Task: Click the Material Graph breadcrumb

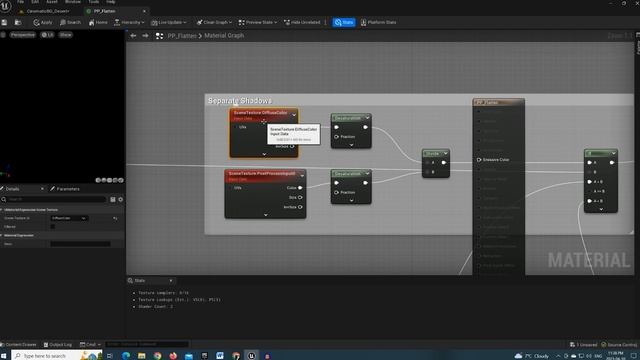Action: (x=224, y=36)
